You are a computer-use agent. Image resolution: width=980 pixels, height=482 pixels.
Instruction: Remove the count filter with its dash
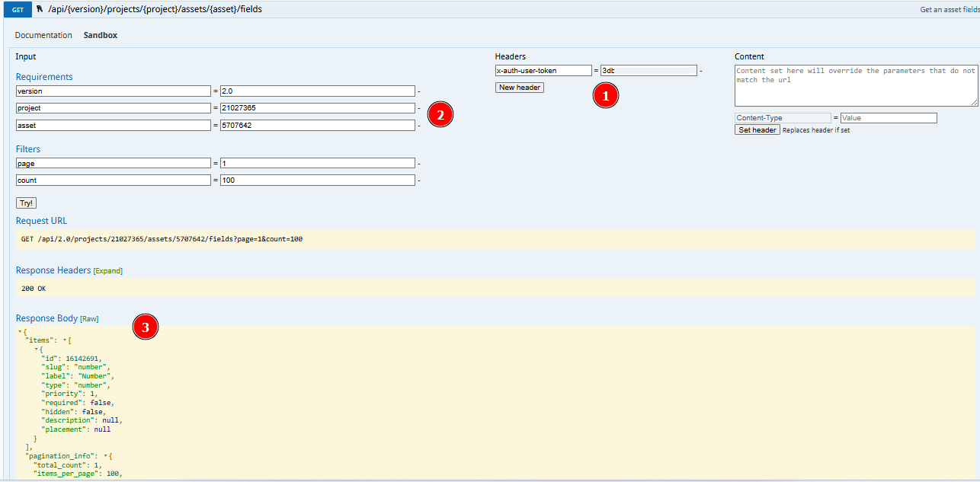point(419,181)
